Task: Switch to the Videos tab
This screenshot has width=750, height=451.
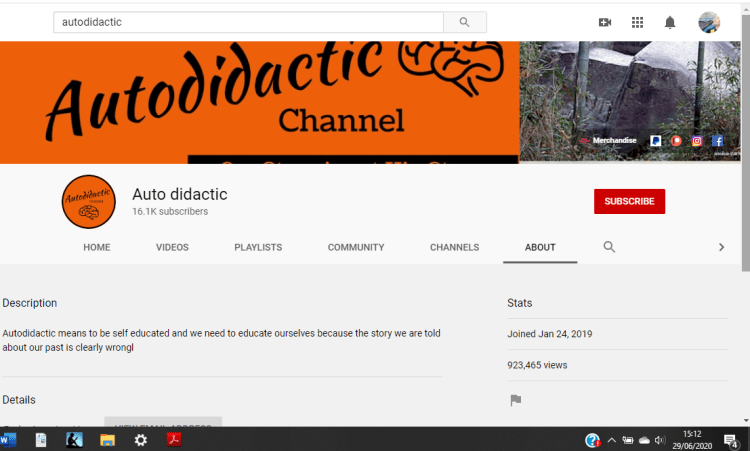Action: click(172, 247)
